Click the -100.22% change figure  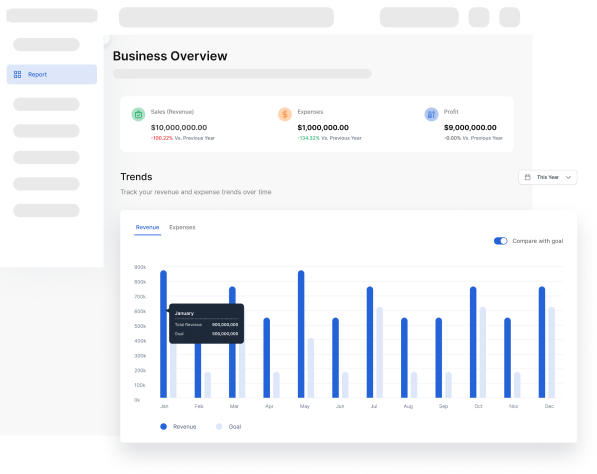pos(162,138)
